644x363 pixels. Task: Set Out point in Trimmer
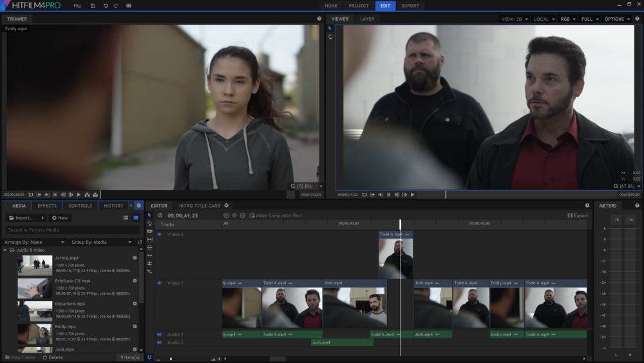pos(47,195)
